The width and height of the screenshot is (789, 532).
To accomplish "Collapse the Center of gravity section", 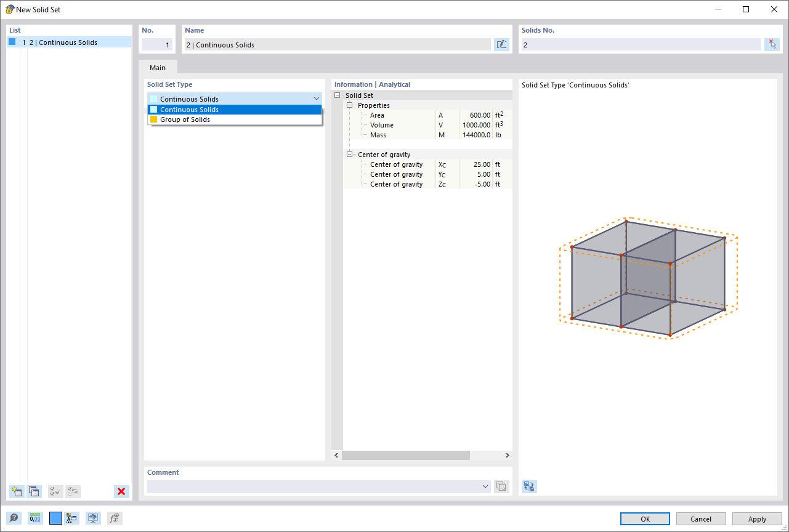I will coord(350,154).
